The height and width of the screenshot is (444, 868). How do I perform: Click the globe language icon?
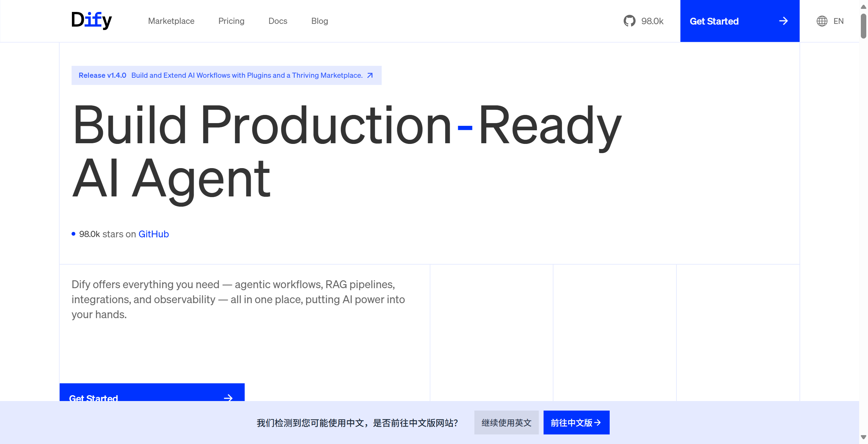(822, 21)
